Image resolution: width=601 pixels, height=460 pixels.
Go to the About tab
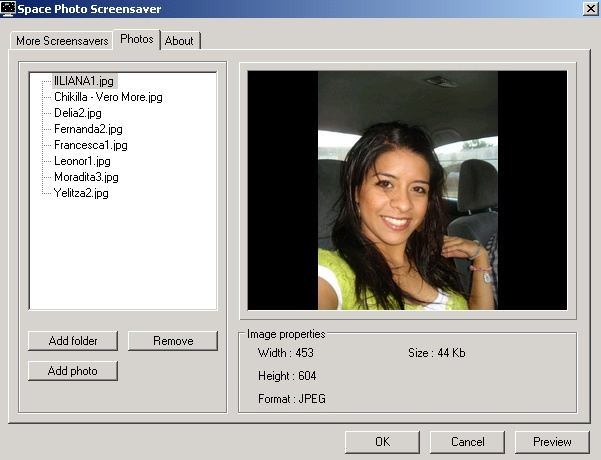(179, 41)
